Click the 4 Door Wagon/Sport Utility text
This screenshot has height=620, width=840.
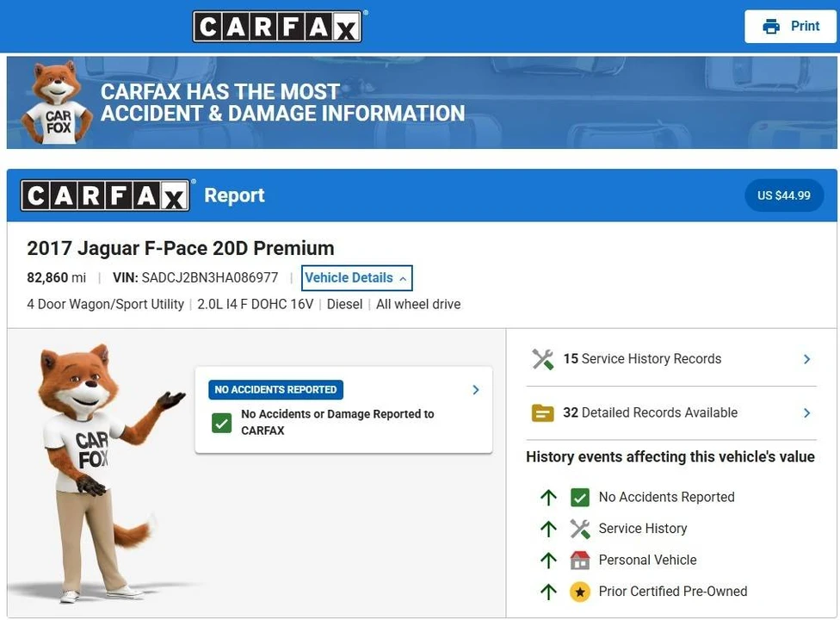pos(106,304)
